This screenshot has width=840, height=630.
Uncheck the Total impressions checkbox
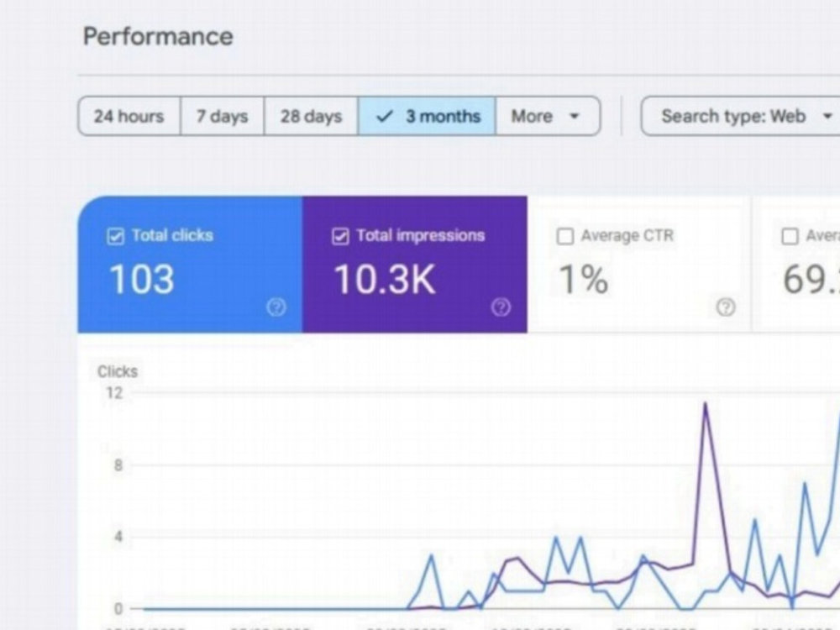pos(340,236)
